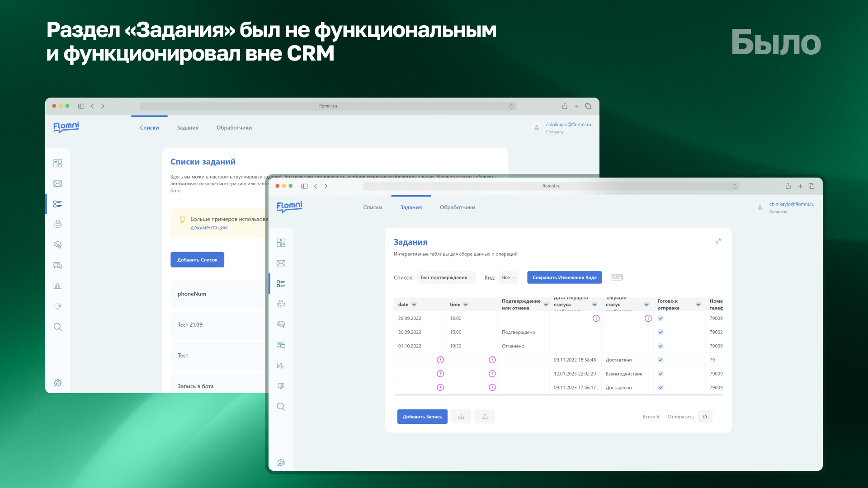Expand the Задания panel with the diagonal arrow

tap(718, 241)
